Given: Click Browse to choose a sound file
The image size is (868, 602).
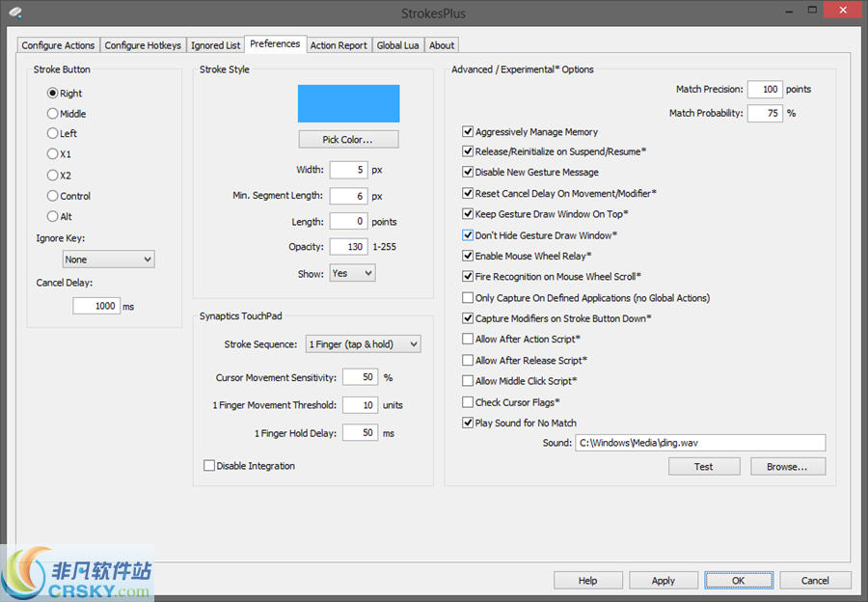Looking at the screenshot, I should (787, 466).
